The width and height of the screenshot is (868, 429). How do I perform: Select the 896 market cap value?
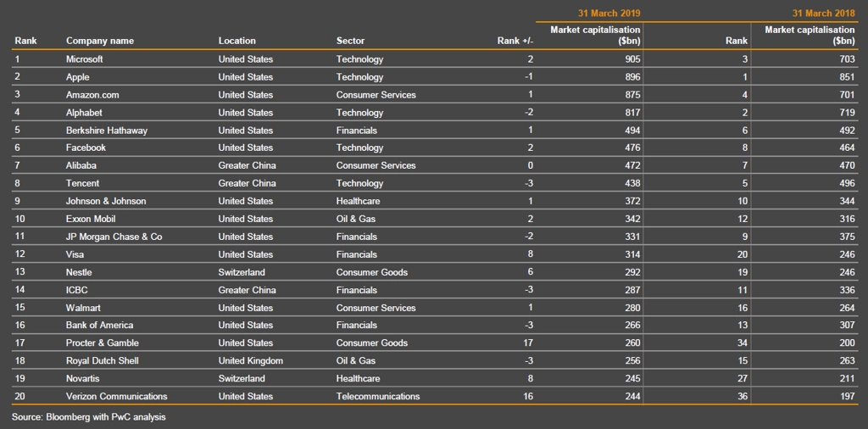click(x=632, y=77)
